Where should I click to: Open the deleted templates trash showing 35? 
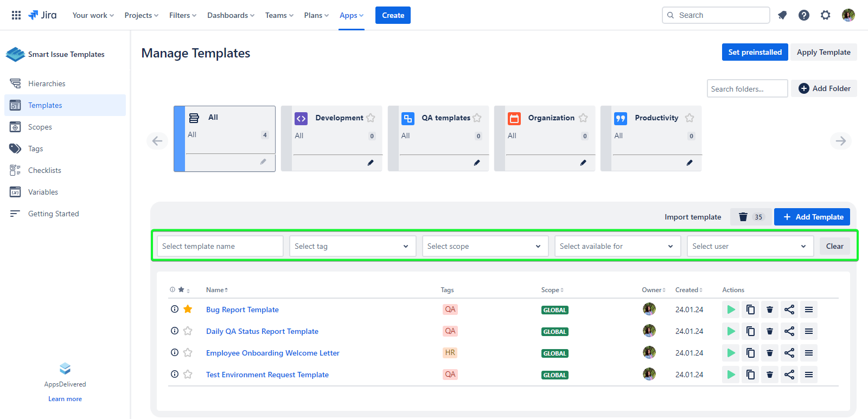751,217
